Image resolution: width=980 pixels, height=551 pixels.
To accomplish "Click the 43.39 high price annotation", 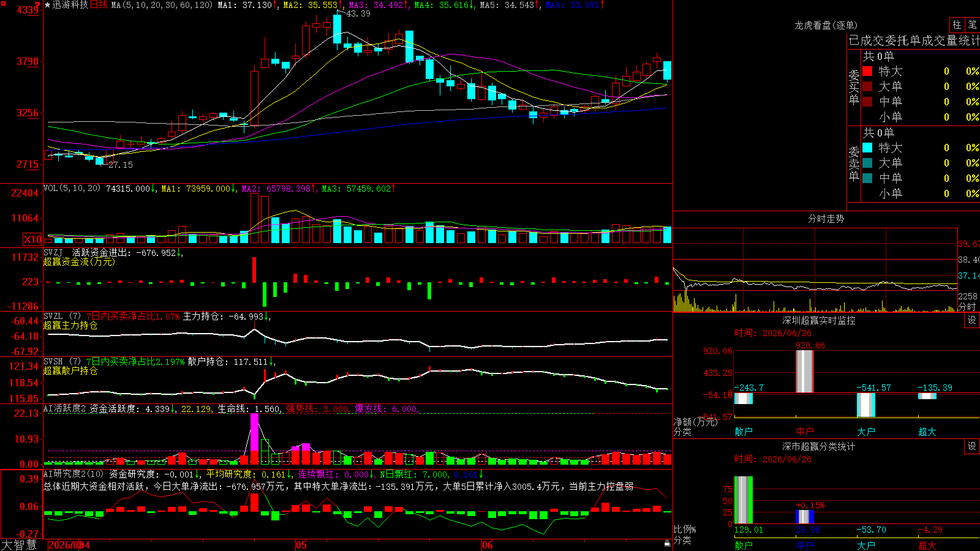I will [358, 13].
